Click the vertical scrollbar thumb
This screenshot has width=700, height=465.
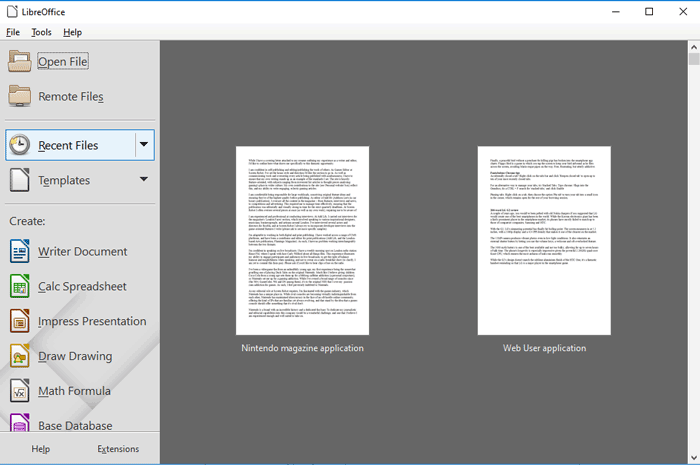pos(694,59)
